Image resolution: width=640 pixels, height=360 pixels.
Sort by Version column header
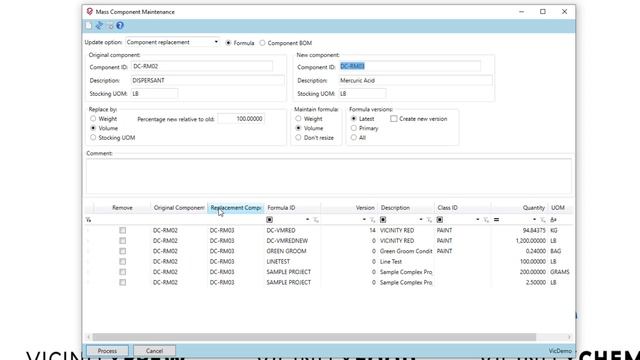pos(349,208)
